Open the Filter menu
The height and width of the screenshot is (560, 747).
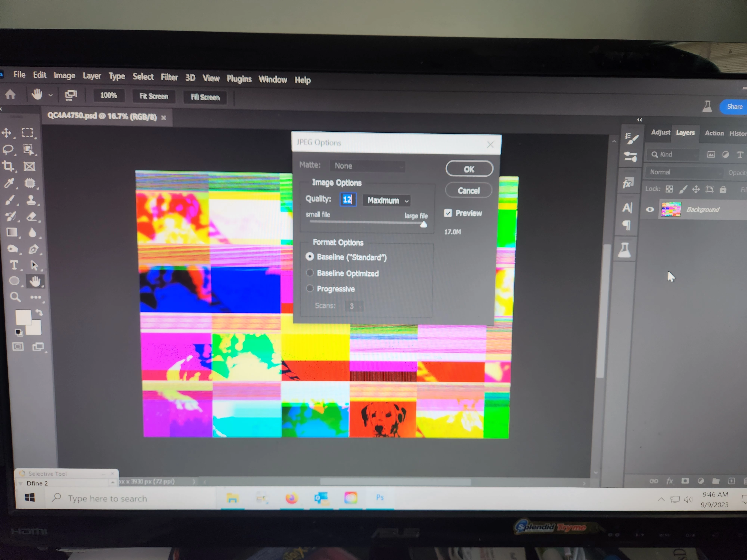click(x=169, y=77)
